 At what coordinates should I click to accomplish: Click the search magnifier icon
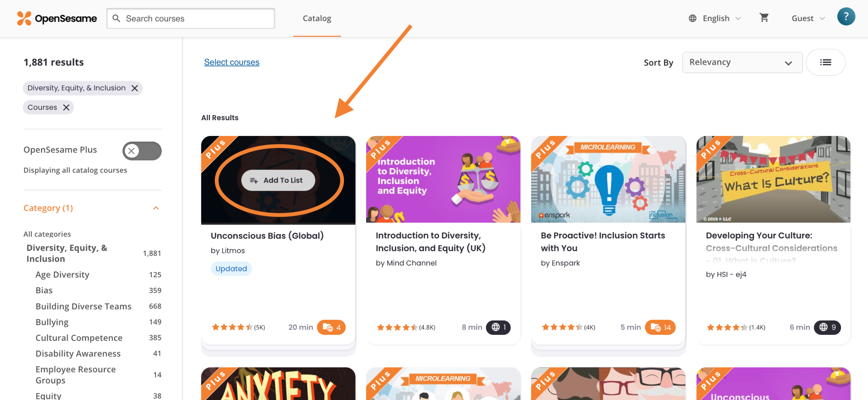(x=116, y=18)
